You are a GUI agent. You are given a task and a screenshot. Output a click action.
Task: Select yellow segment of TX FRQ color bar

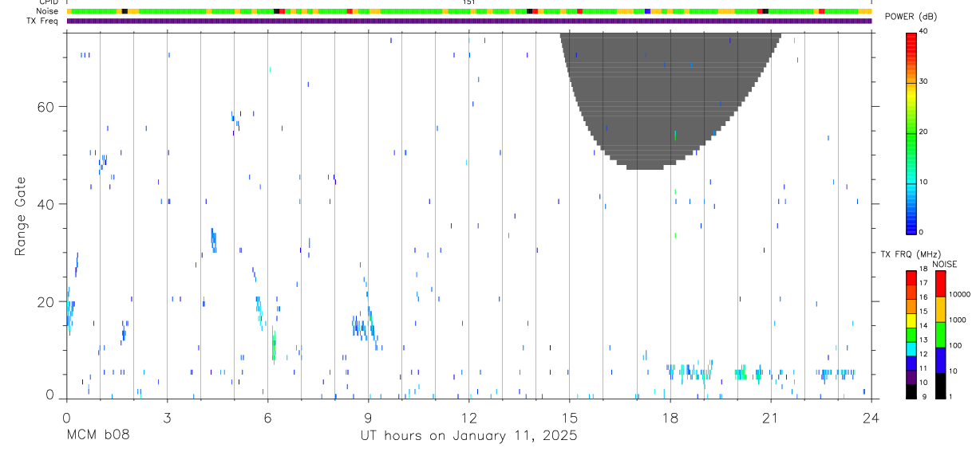[911, 320]
